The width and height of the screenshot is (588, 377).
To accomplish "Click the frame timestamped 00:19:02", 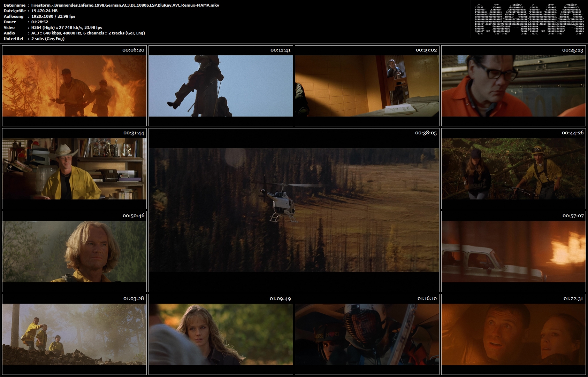I will [x=367, y=86].
